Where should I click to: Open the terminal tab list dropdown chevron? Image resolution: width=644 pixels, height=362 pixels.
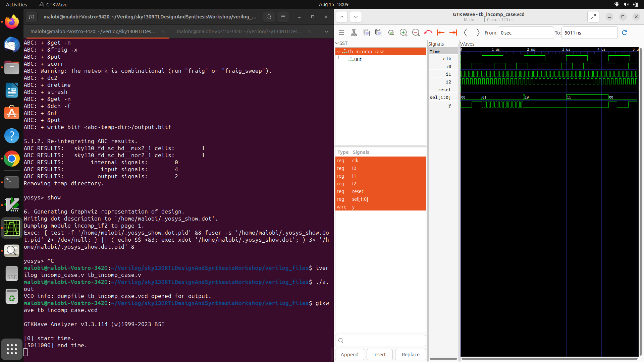(326, 32)
